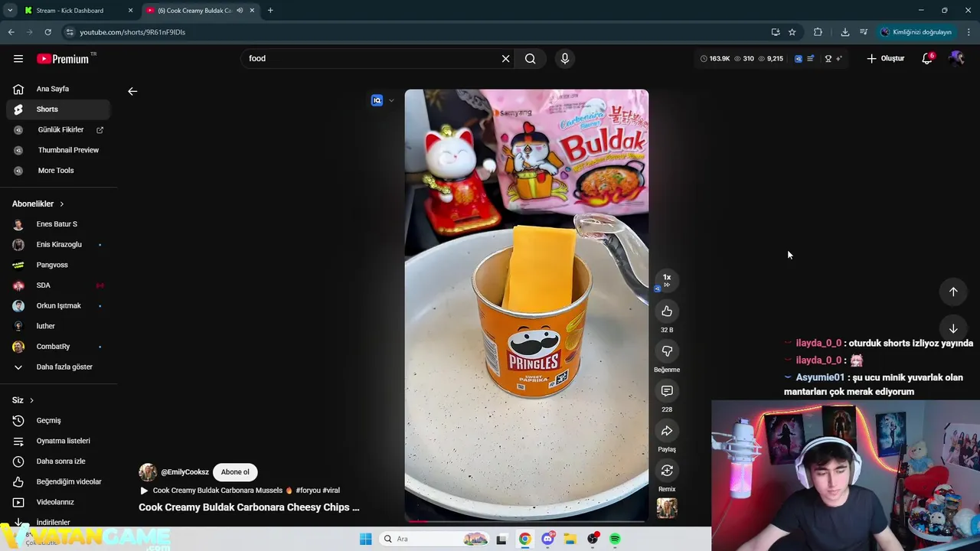Open More Tools in the sidebar
This screenshot has height=551, width=980.
(58, 171)
